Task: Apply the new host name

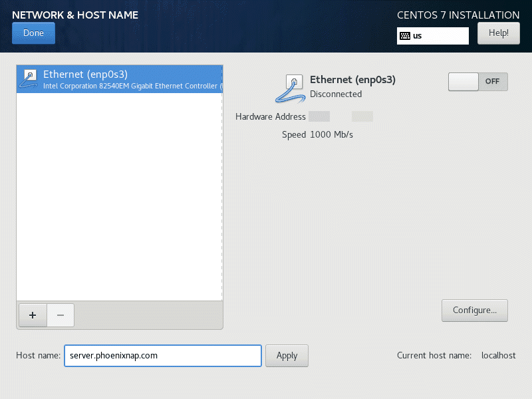Action: coord(287,355)
